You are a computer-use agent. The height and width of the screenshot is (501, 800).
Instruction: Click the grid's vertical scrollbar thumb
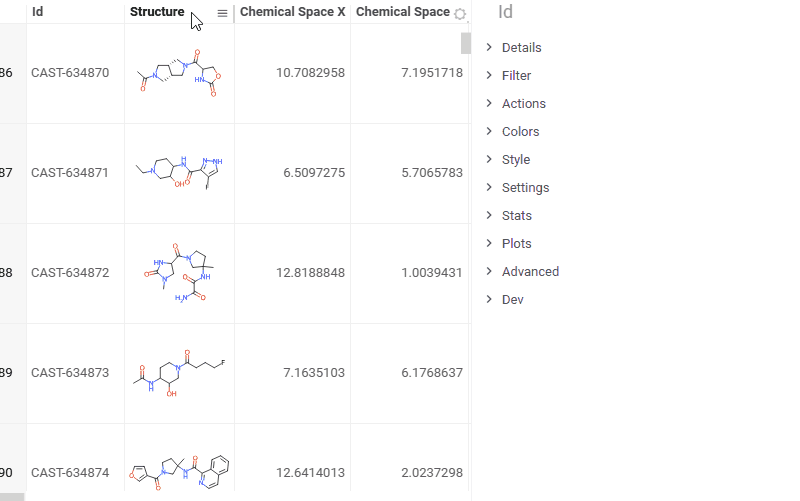tap(465, 42)
